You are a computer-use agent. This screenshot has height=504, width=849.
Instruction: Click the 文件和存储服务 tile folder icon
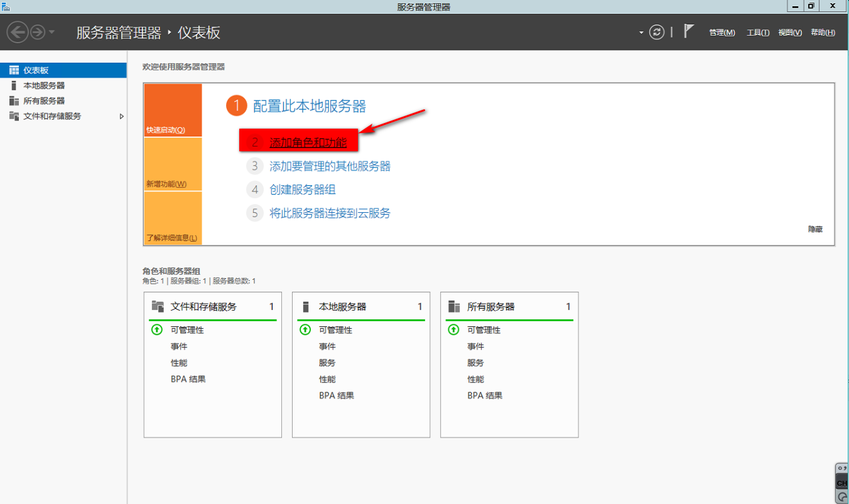click(x=158, y=306)
